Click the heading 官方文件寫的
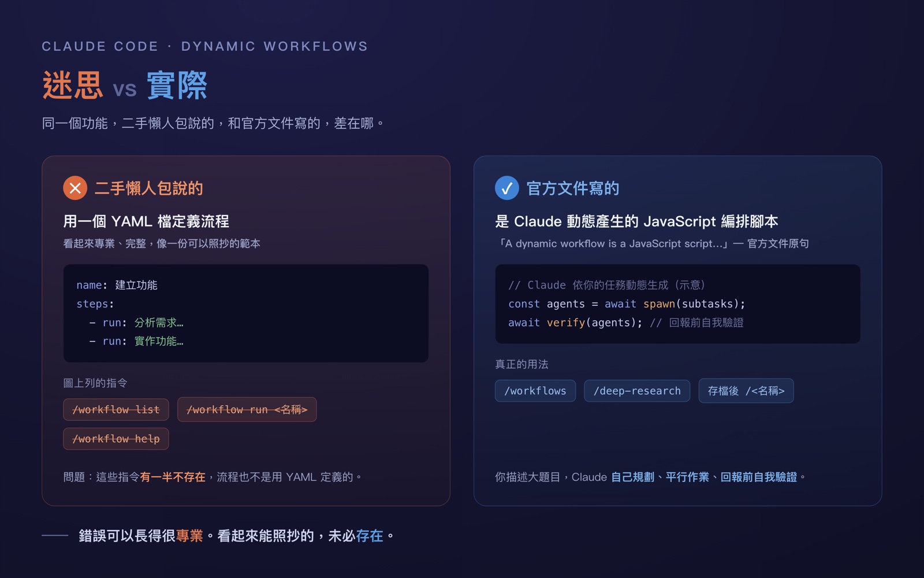924x578 pixels. (x=572, y=188)
